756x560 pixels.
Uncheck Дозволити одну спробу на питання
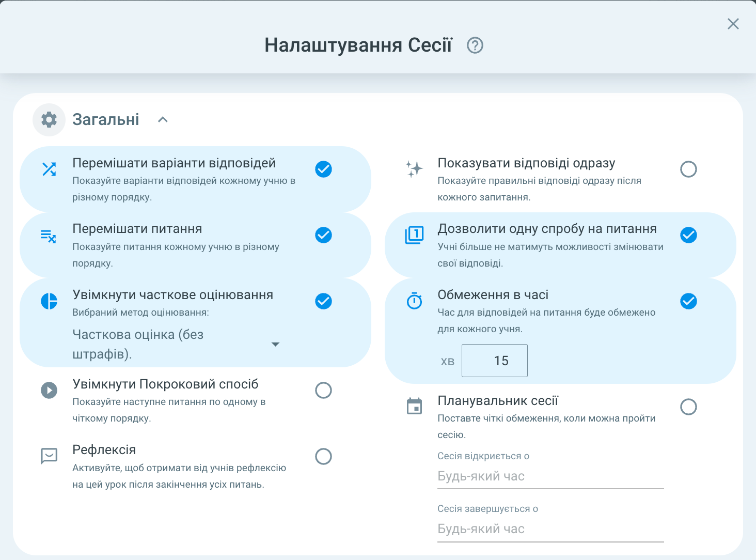(x=688, y=235)
